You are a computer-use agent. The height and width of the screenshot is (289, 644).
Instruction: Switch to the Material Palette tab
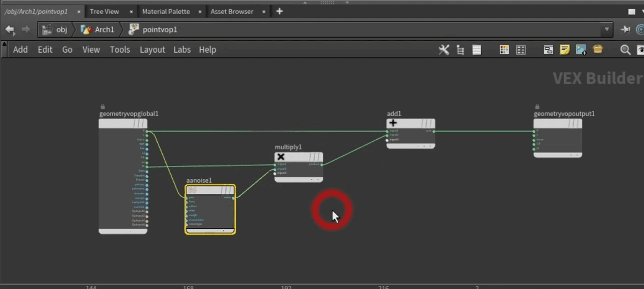166,11
